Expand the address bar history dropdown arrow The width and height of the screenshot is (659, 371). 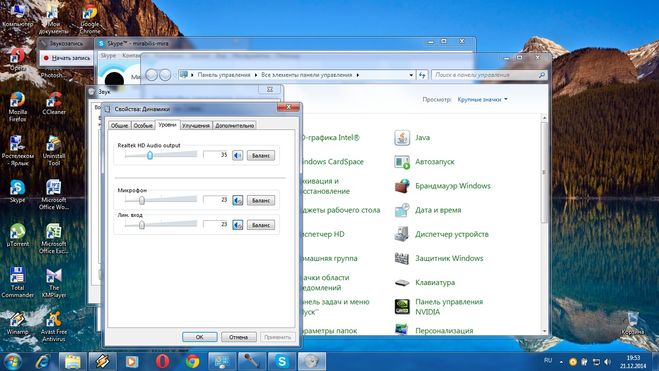click(411, 75)
